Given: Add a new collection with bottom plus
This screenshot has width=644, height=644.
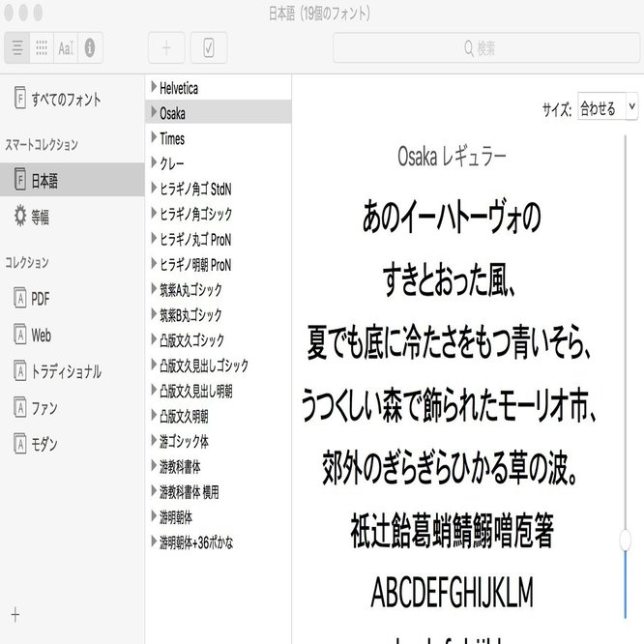Looking at the screenshot, I should click(15, 615).
